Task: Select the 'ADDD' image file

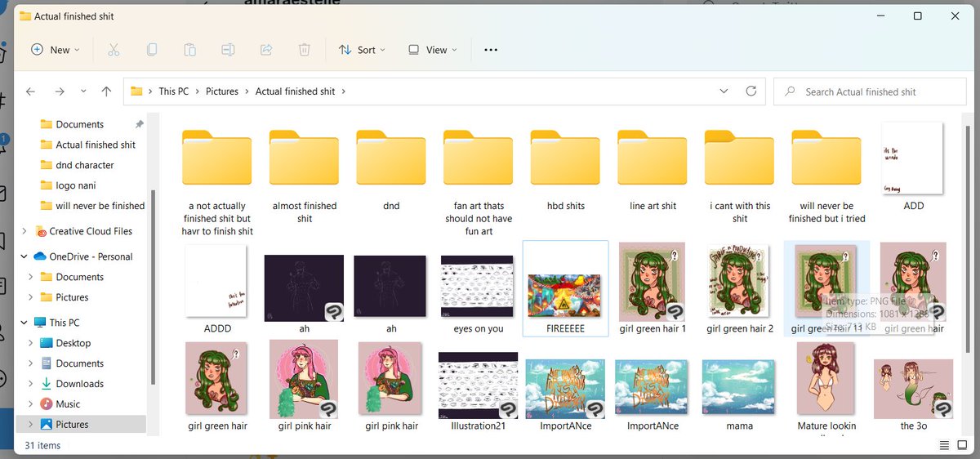Action: click(217, 283)
